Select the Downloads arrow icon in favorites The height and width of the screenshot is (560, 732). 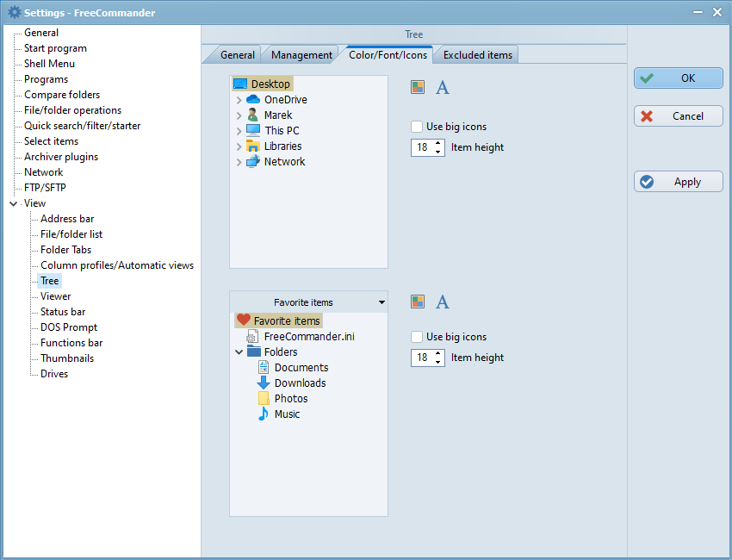point(264,383)
